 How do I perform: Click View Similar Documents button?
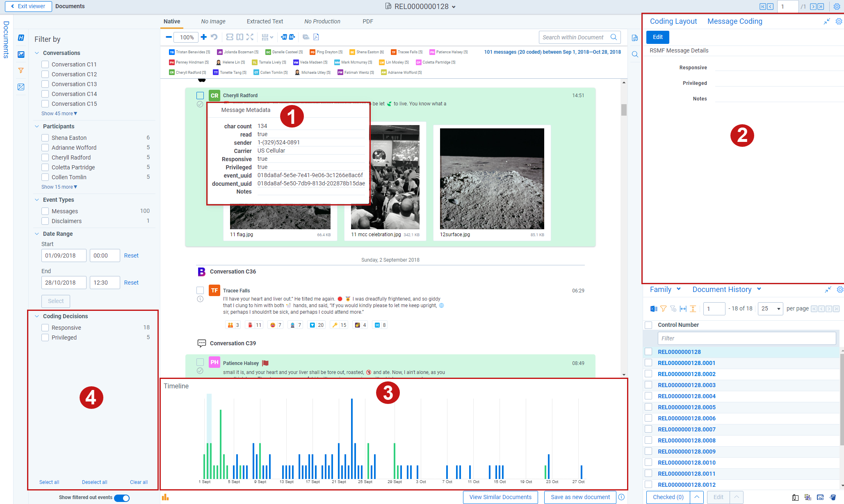pyautogui.click(x=500, y=497)
